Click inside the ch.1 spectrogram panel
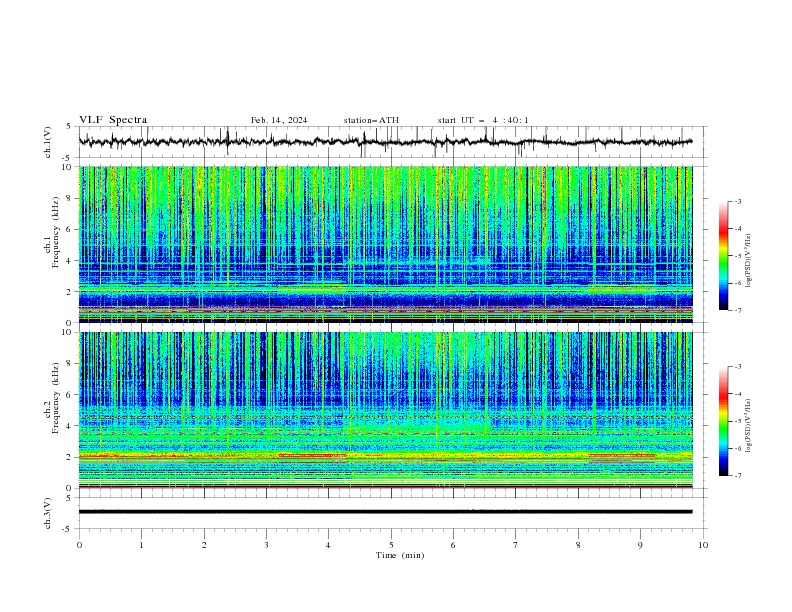Image resolution: width=792 pixels, height=612 pixels. pyautogui.click(x=385, y=244)
